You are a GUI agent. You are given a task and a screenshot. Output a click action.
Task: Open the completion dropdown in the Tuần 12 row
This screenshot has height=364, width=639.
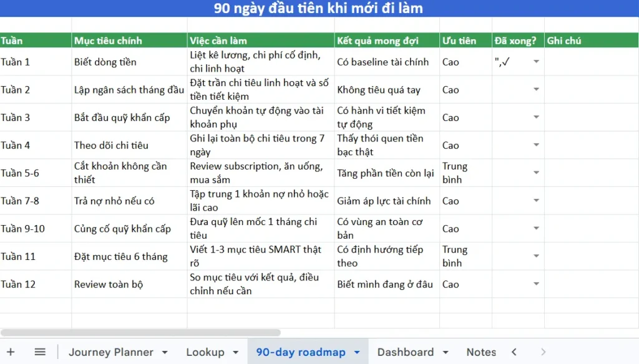pyautogui.click(x=536, y=284)
